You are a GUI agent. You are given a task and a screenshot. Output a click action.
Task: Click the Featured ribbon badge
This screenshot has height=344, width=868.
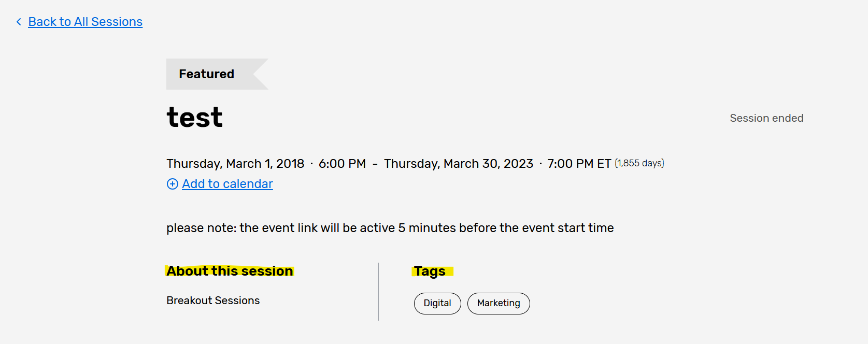[x=207, y=74]
